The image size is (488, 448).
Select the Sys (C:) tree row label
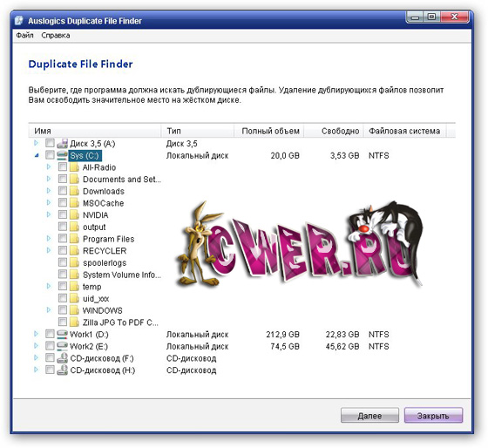[x=85, y=155]
